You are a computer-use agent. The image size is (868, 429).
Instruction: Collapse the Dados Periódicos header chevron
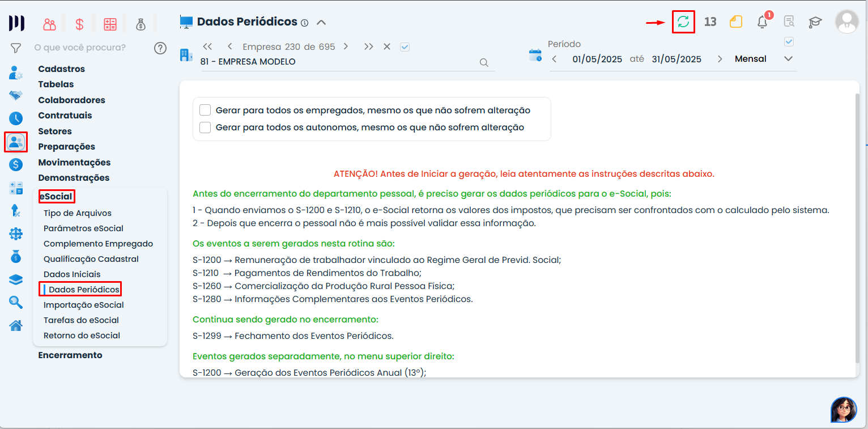(321, 23)
